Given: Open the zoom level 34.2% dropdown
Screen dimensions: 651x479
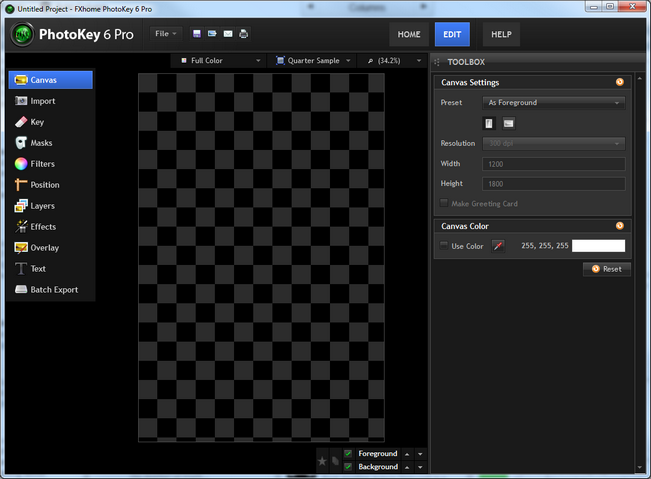Looking at the screenshot, I should click(394, 61).
